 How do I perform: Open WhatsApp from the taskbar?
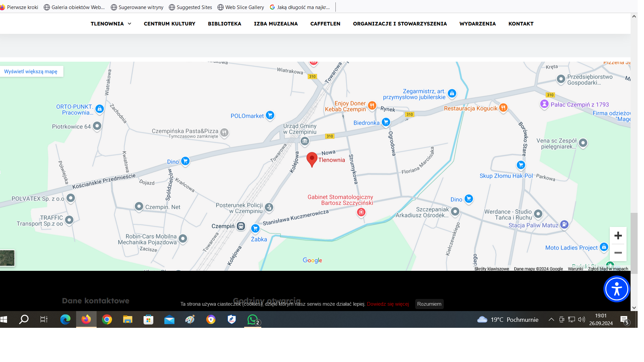(253, 319)
